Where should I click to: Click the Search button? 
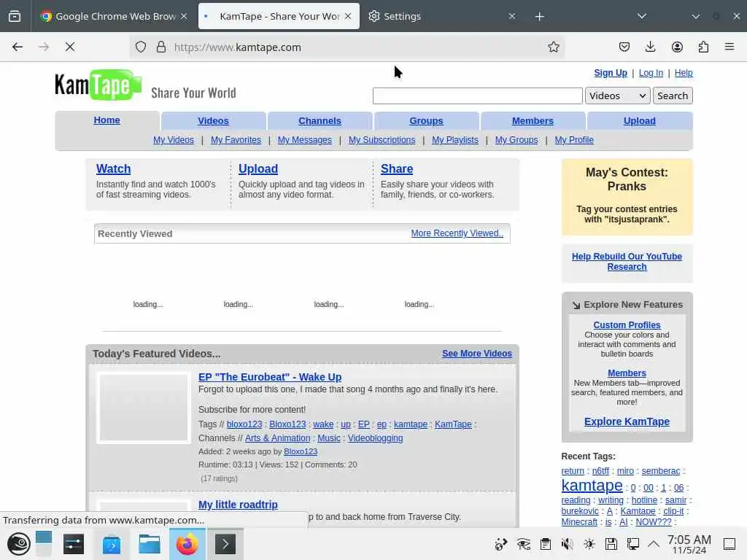click(x=672, y=96)
